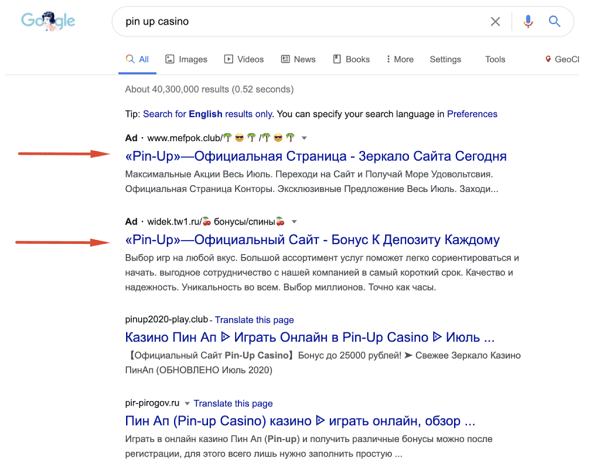
Task: Expand dropdown arrow next to widek.tw1.ru ad
Action: (294, 222)
